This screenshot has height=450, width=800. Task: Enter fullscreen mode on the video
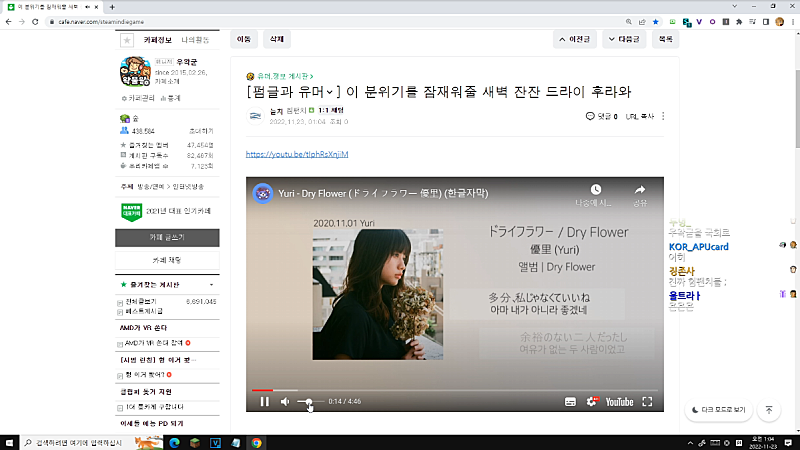click(647, 402)
